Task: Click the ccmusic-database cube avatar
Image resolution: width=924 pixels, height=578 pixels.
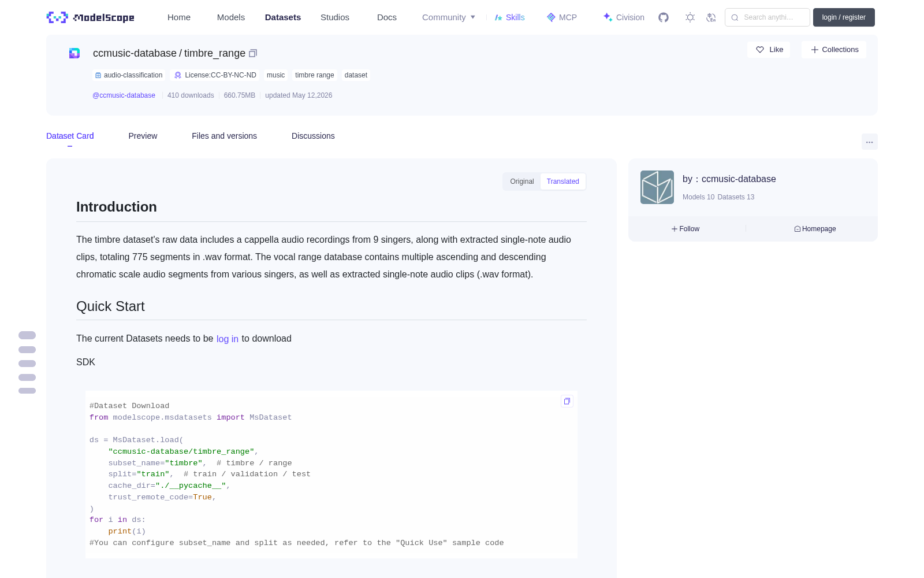Action: click(x=657, y=187)
